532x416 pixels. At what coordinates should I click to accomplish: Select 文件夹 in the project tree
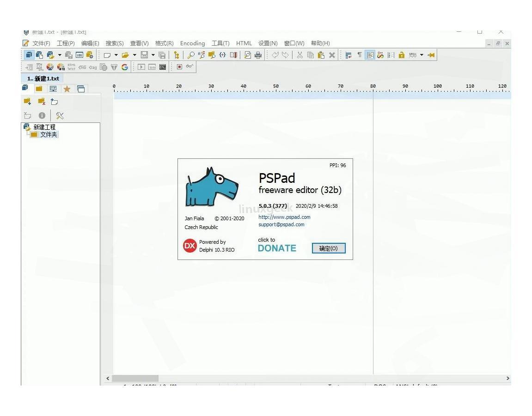[x=49, y=133]
